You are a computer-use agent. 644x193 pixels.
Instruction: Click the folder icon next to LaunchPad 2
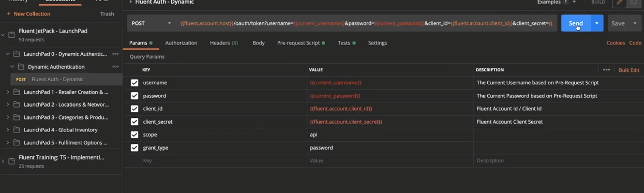tap(17, 105)
